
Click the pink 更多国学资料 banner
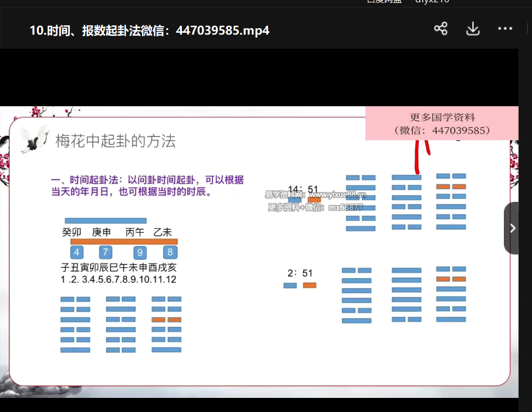pos(442,124)
